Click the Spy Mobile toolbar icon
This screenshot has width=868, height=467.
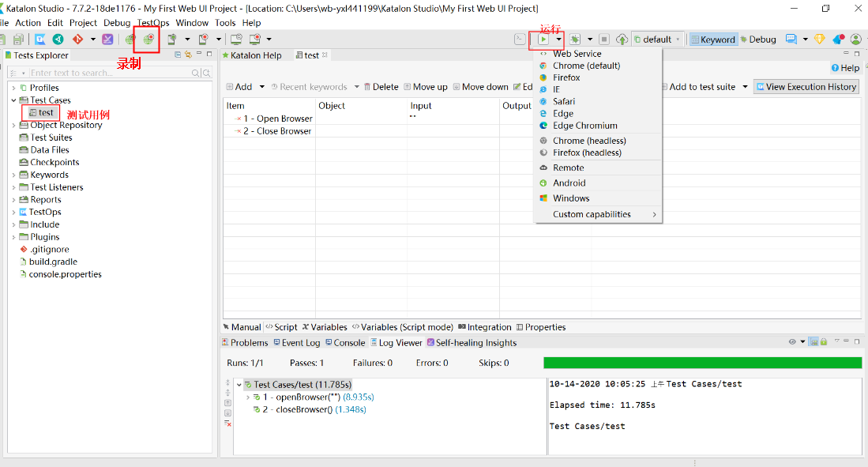point(172,40)
